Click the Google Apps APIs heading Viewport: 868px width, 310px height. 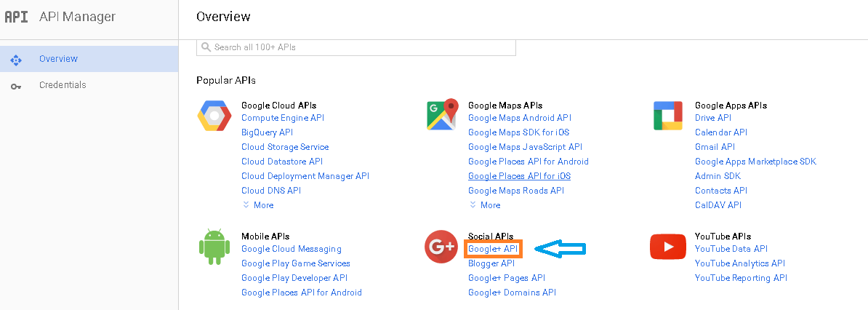pos(731,105)
